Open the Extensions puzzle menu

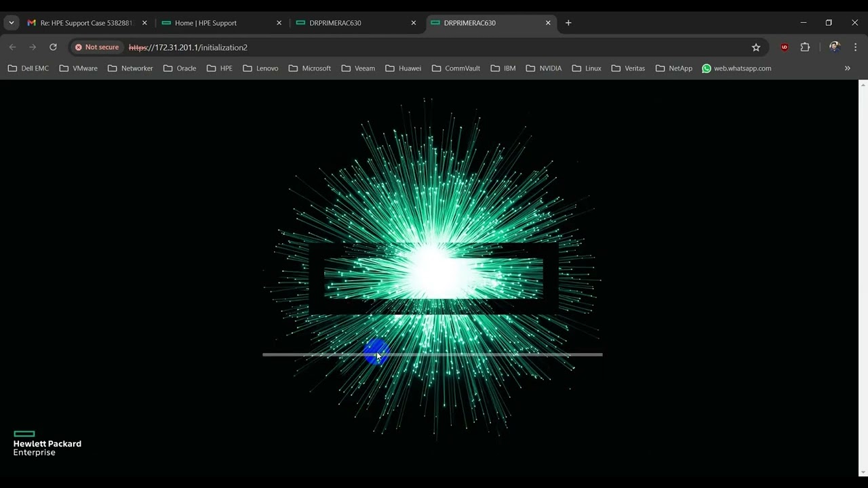click(x=806, y=47)
